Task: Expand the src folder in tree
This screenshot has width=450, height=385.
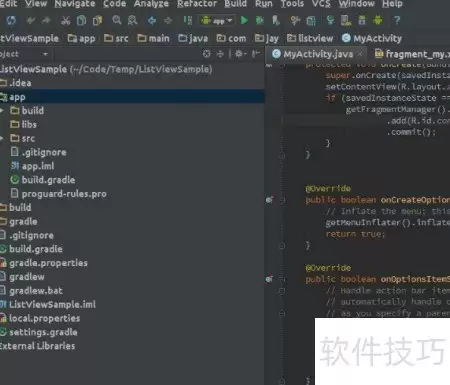Action: [x=2, y=138]
